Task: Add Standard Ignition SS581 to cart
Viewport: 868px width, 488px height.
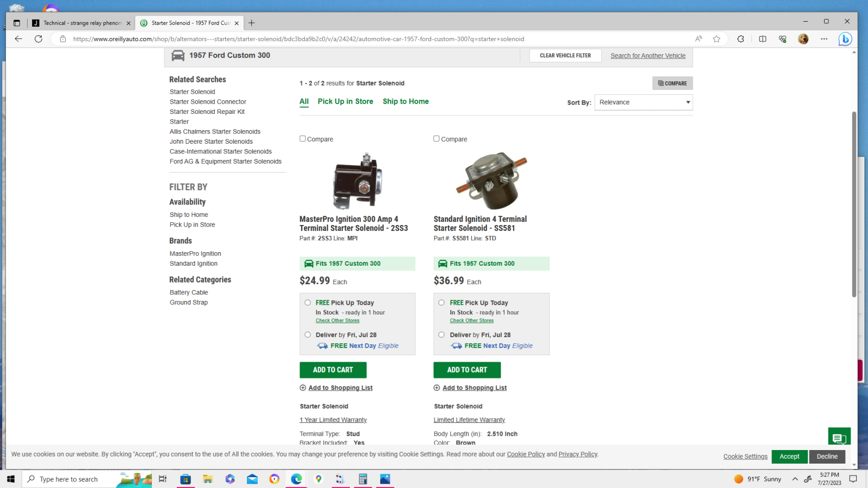Action: pos(467,370)
